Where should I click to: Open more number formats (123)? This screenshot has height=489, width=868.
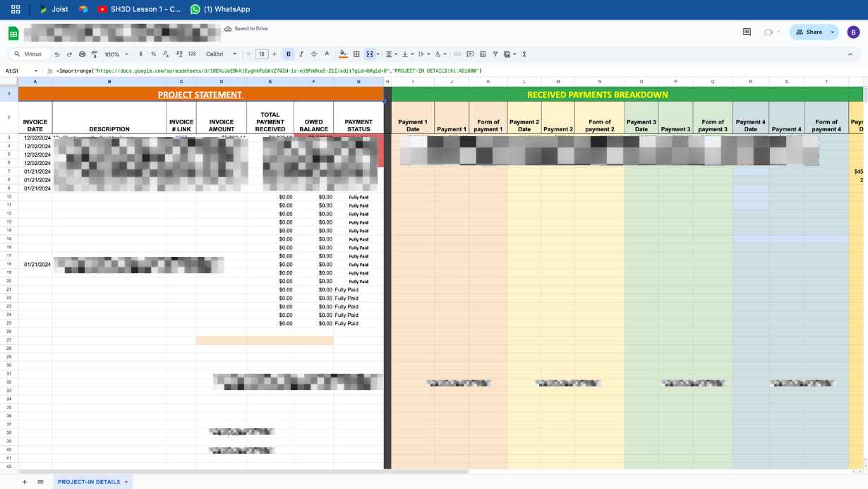point(192,54)
